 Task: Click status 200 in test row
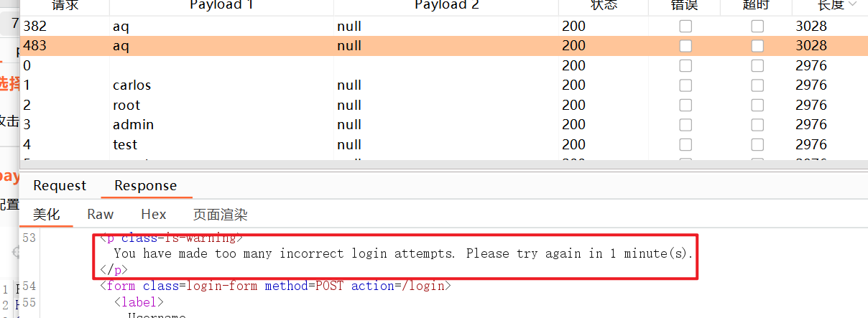(x=573, y=145)
